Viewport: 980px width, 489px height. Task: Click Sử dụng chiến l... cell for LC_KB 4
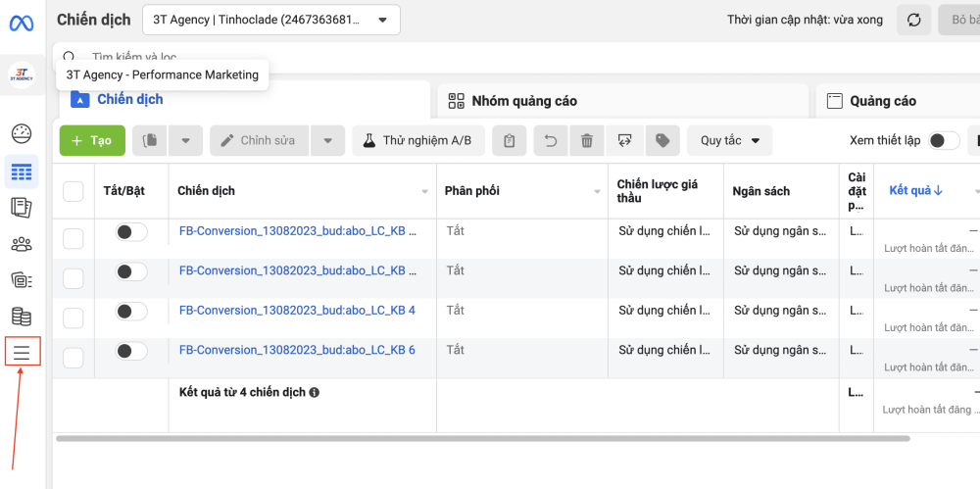[665, 311]
